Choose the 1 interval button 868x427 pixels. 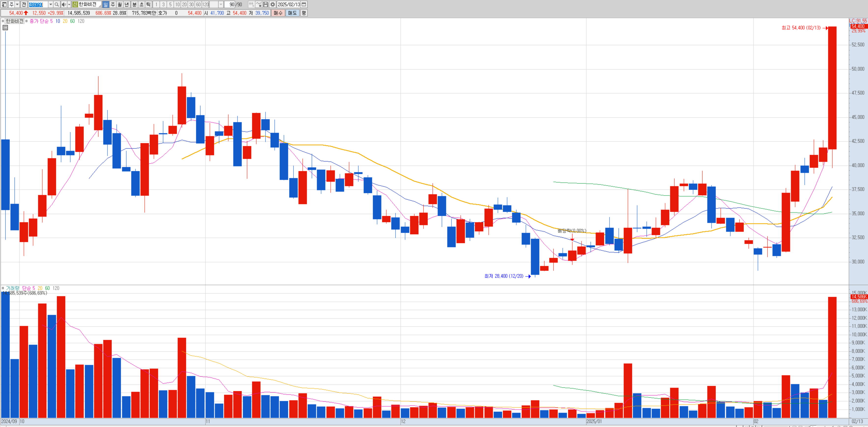pyautogui.click(x=156, y=4)
